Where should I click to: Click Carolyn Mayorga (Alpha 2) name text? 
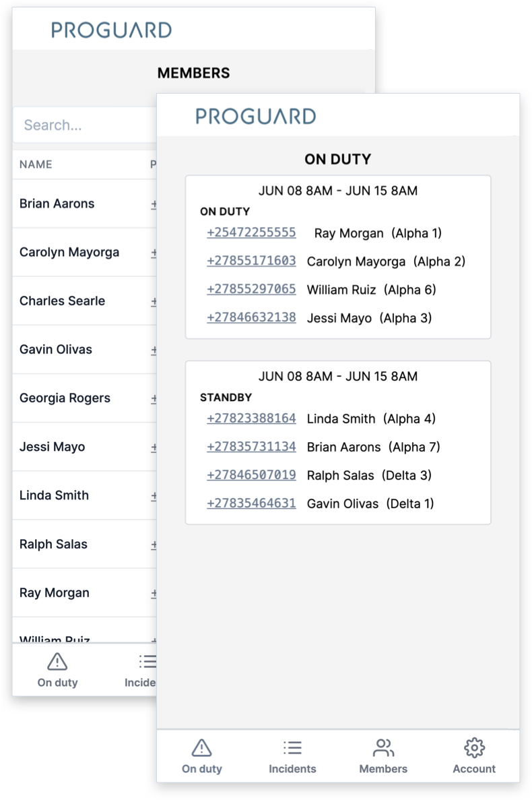[x=387, y=261]
